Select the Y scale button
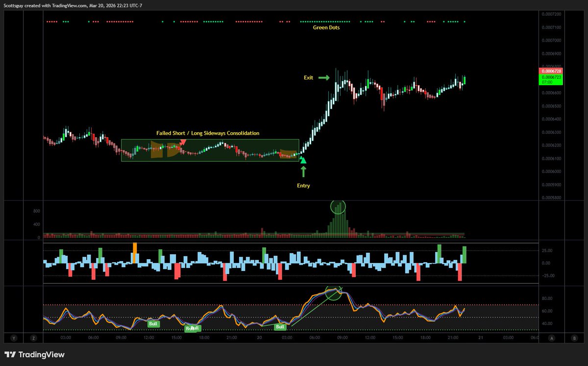 coord(14,338)
